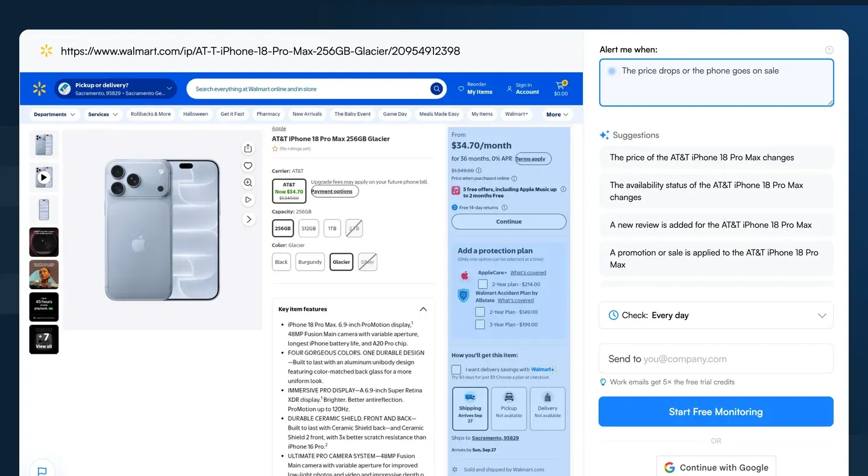Click the share icon beside the product image
The height and width of the screenshot is (476, 868).
tap(248, 148)
